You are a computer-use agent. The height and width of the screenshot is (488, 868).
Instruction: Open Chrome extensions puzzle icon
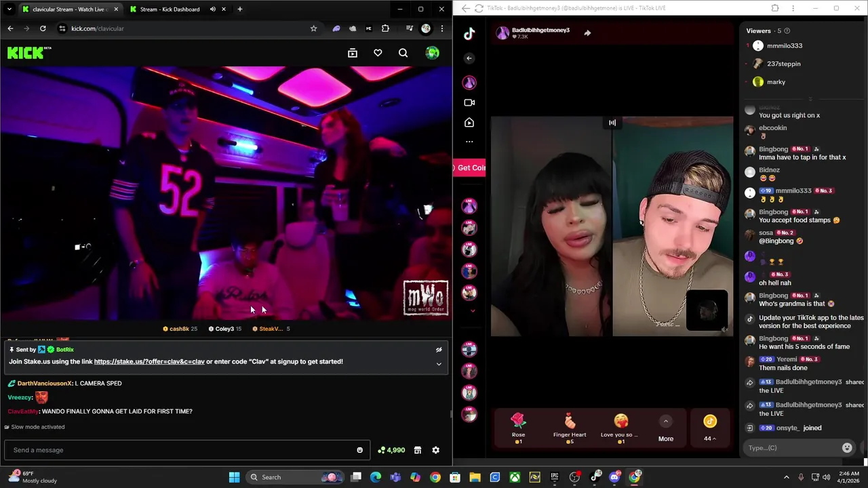pos(385,28)
